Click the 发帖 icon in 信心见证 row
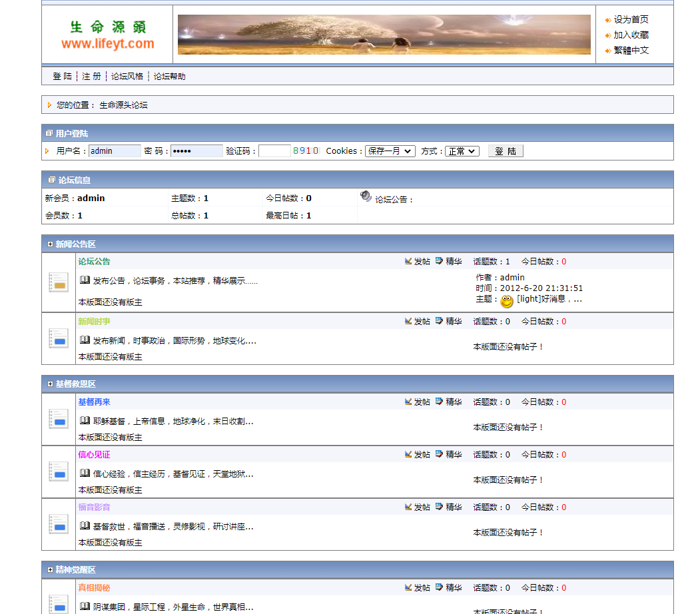 [408, 454]
